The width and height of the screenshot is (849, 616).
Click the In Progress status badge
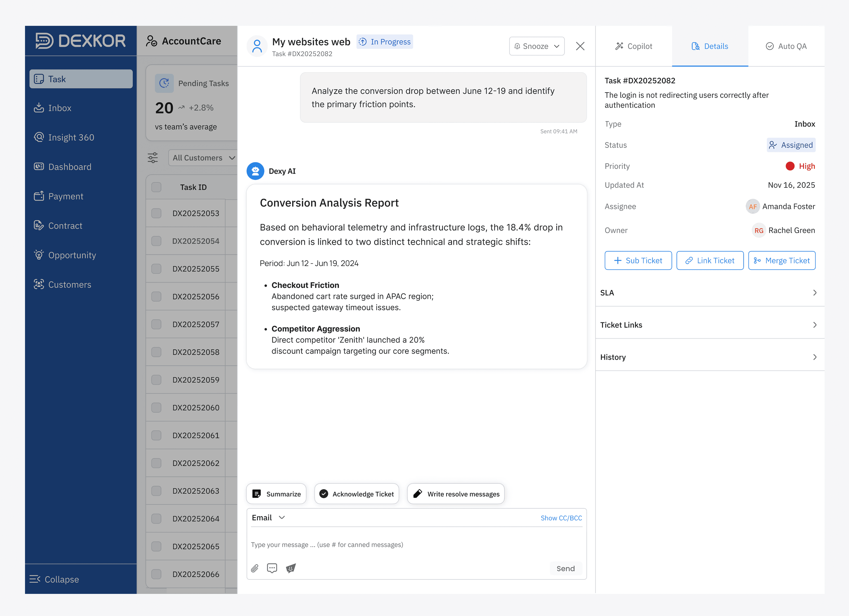[x=384, y=42]
